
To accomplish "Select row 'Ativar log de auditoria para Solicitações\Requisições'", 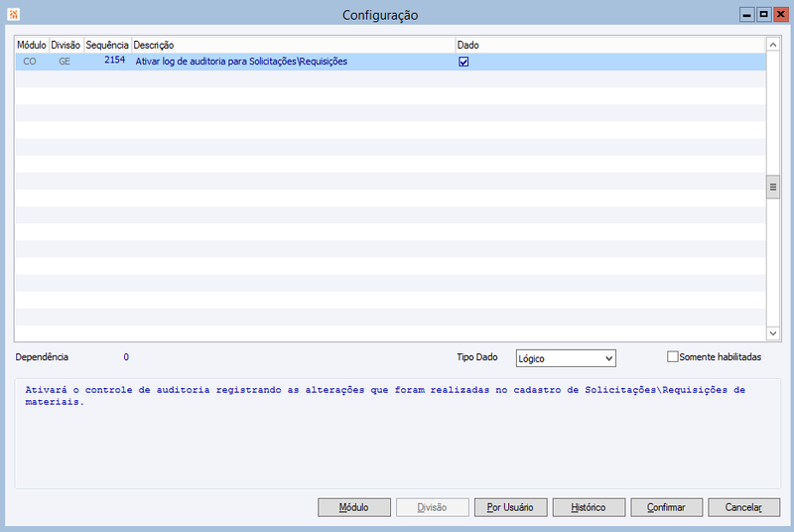I will click(390, 62).
